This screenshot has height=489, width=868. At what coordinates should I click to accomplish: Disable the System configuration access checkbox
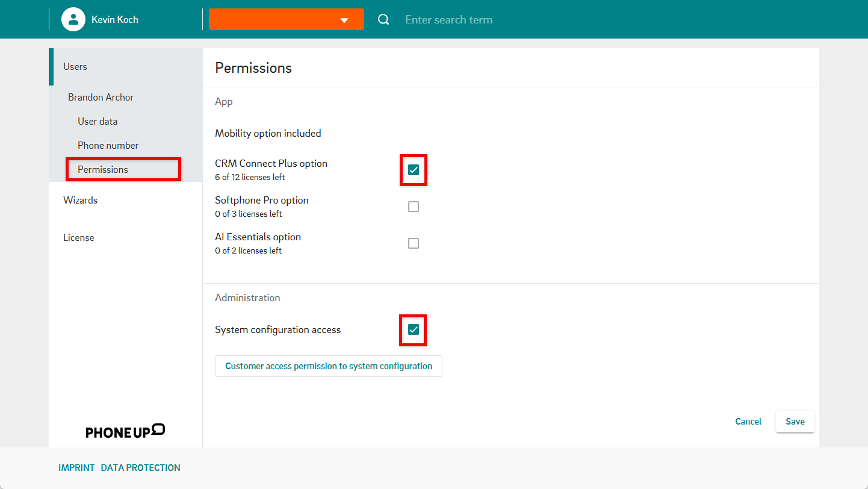pos(414,329)
